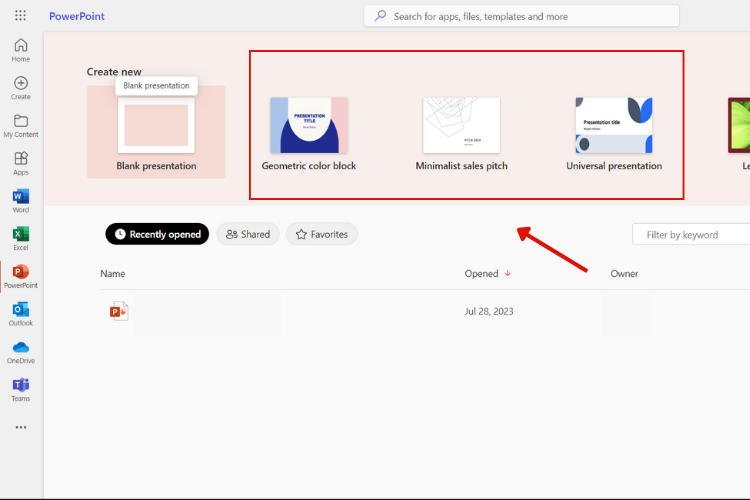Viewport: 750px width, 500px height.
Task: Open the PowerPoint file icon in the list
Action: coord(119,311)
